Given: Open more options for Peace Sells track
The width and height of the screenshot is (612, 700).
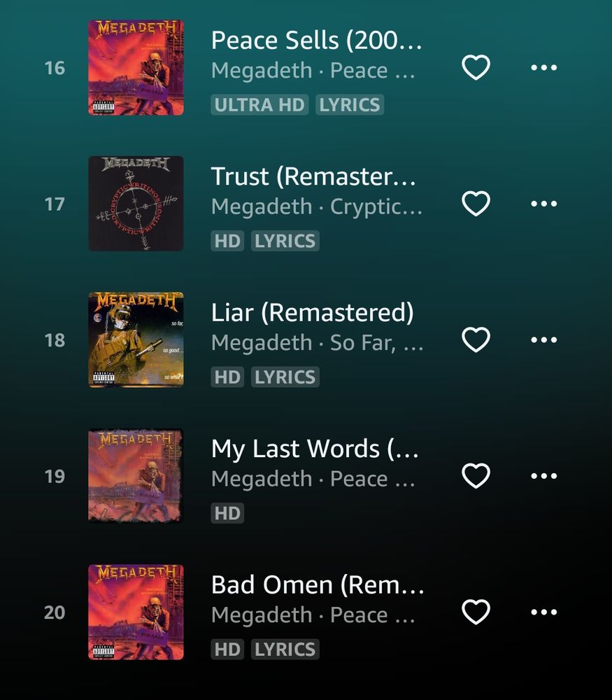Looking at the screenshot, I should click(x=543, y=68).
